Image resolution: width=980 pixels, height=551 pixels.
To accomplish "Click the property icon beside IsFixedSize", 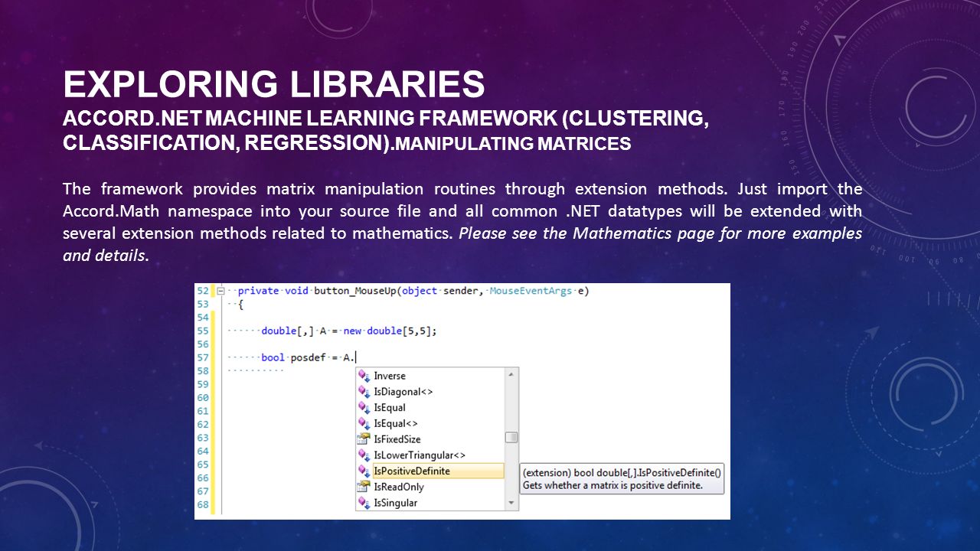I will coord(364,439).
